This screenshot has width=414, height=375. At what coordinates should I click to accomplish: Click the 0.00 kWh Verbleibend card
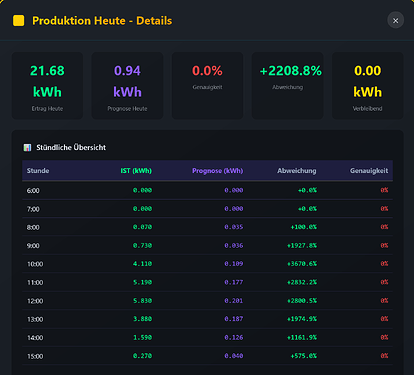point(367,85)
